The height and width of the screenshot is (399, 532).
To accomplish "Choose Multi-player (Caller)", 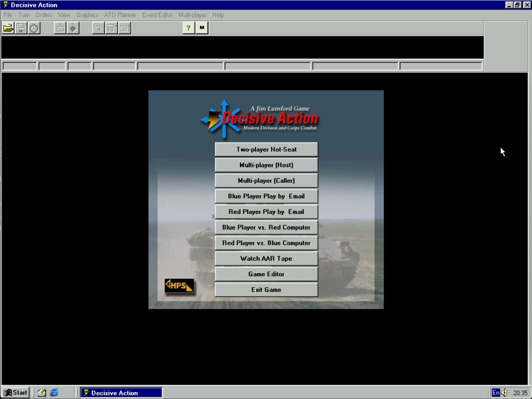I will 266,181.
